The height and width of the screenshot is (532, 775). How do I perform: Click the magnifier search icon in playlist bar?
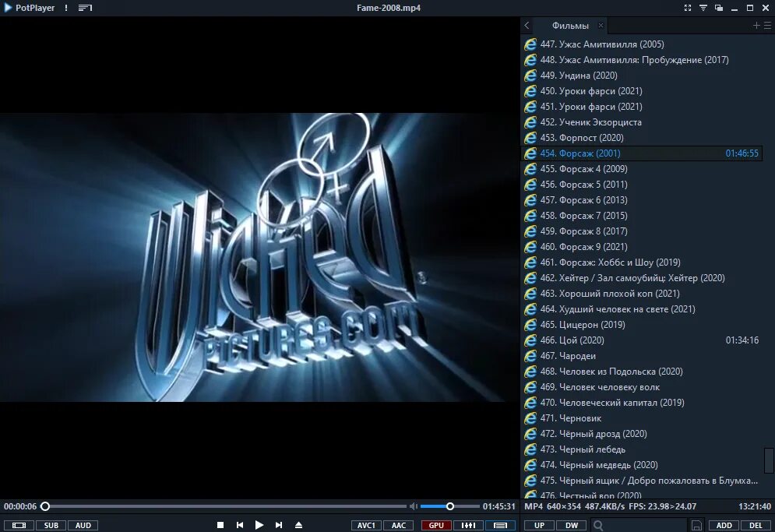tap(597, 525)
